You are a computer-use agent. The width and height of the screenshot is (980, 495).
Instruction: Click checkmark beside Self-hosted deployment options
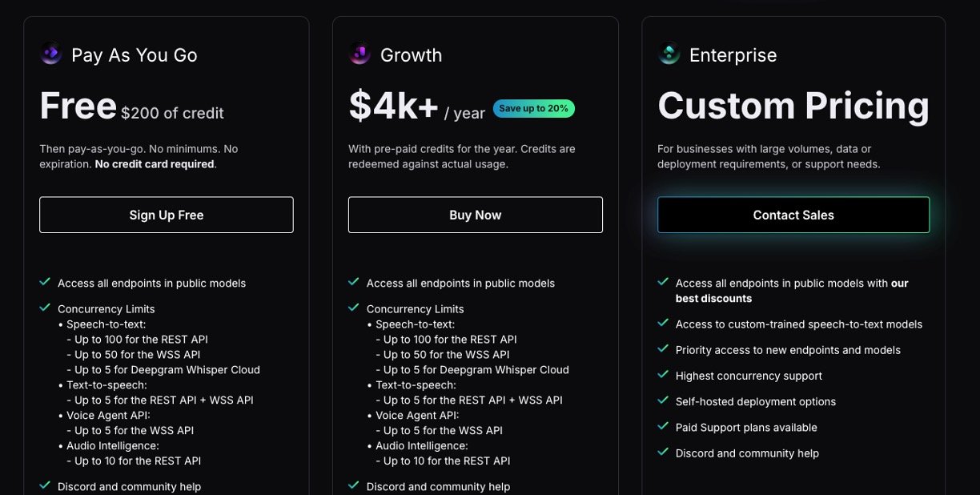[x=663, y=400]
